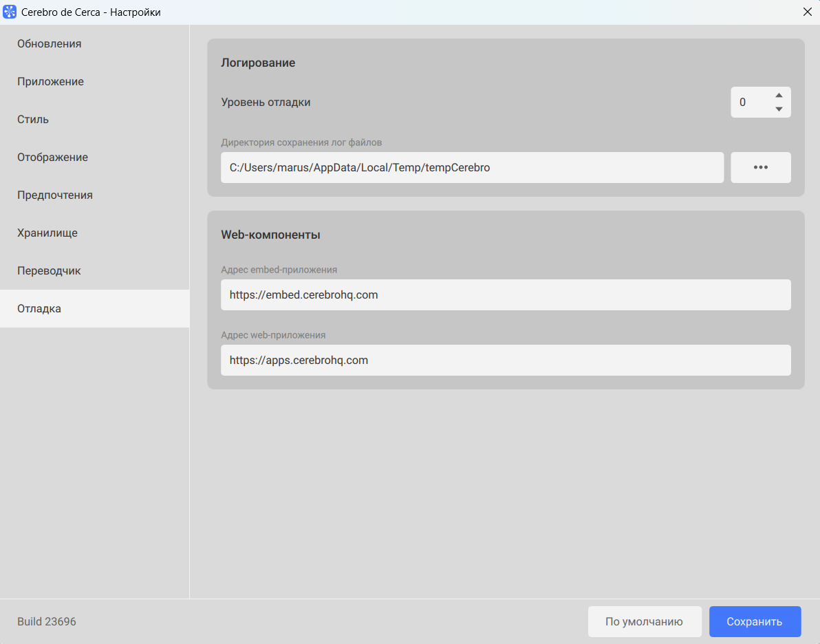Viewport: 820px width, 644px height.
Task: Open the Предпочтения section
Action: [55, 195]
